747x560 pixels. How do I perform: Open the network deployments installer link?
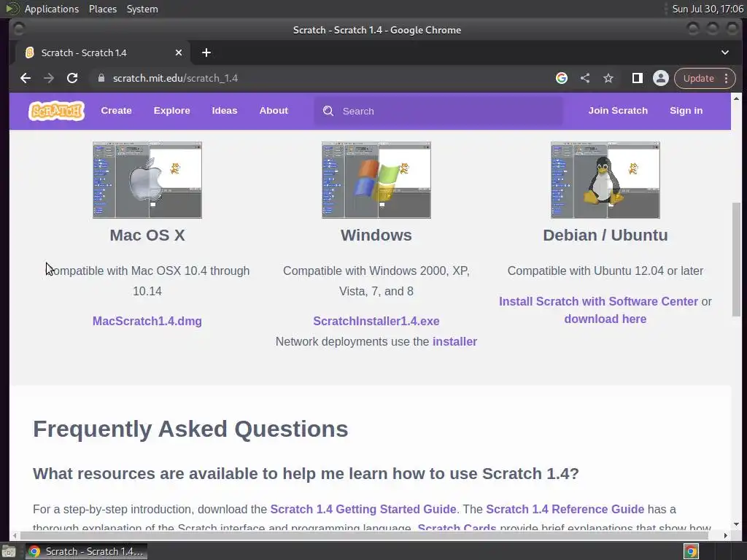coord(454,341)
